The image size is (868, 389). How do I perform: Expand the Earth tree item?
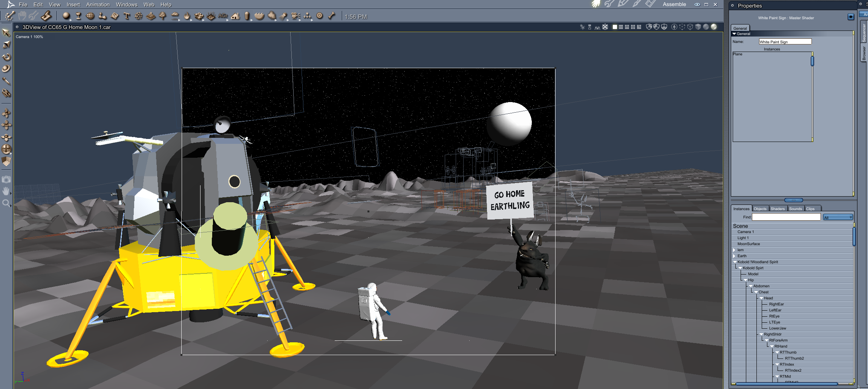pos(734,256)
